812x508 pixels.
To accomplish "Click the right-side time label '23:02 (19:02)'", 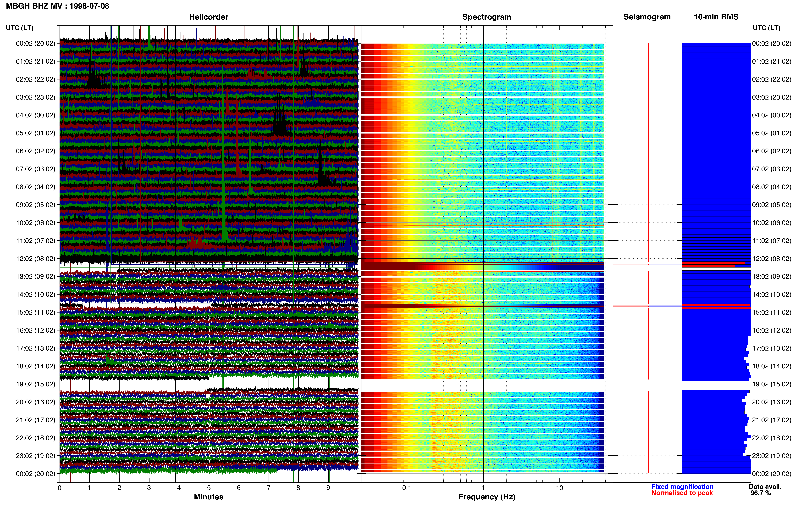I will coord(772,456).
